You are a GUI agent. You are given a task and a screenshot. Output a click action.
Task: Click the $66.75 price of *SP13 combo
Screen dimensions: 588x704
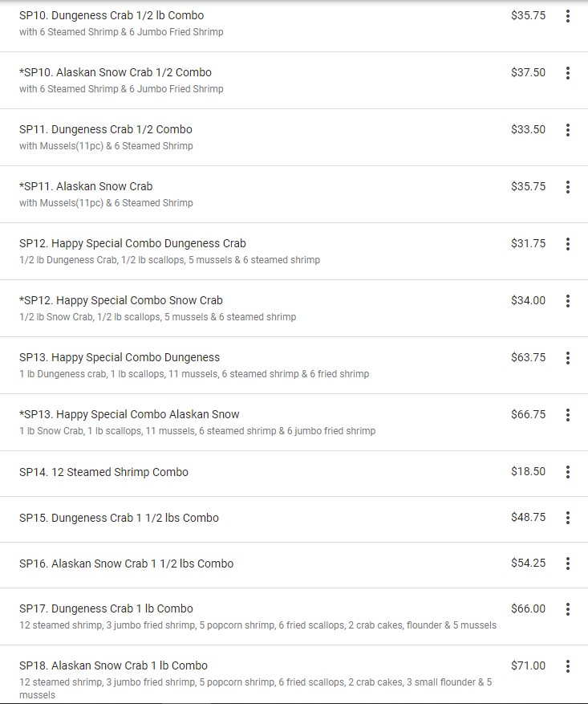tap(528, 415)
